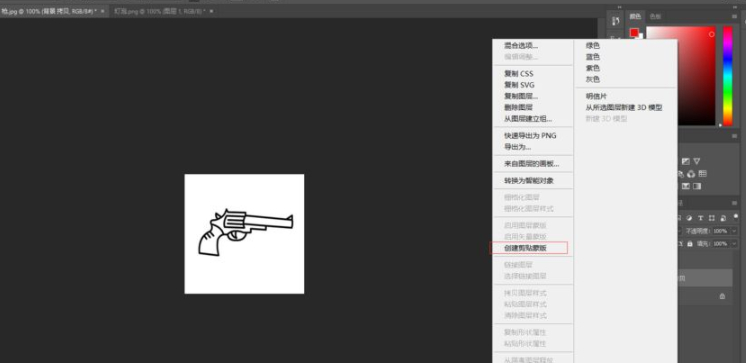Choose 转换为智能对象 menu entry
This screenshot has height=363, width=746.
529,181
